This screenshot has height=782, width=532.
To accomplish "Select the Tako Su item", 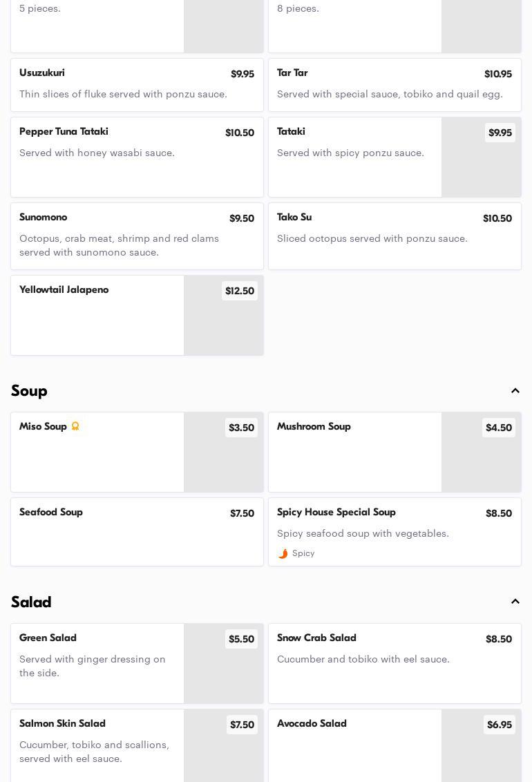I will (395, 236).
